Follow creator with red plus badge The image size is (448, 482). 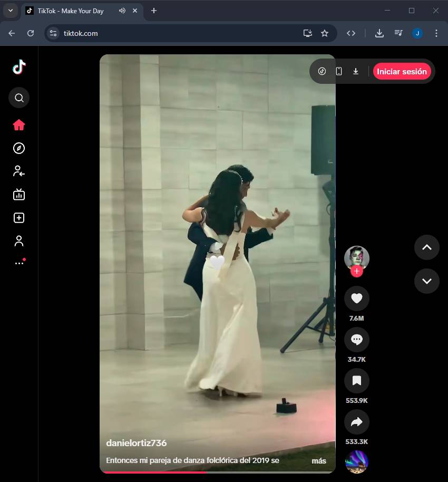pyautogui.click(x=357, y=272)
